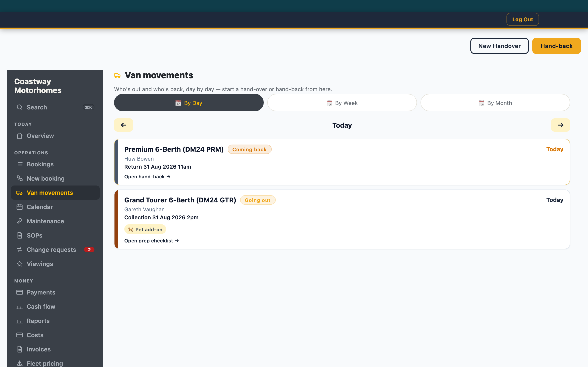Open Change requests with 2 badge
The image size is (588, 367).
55,250
